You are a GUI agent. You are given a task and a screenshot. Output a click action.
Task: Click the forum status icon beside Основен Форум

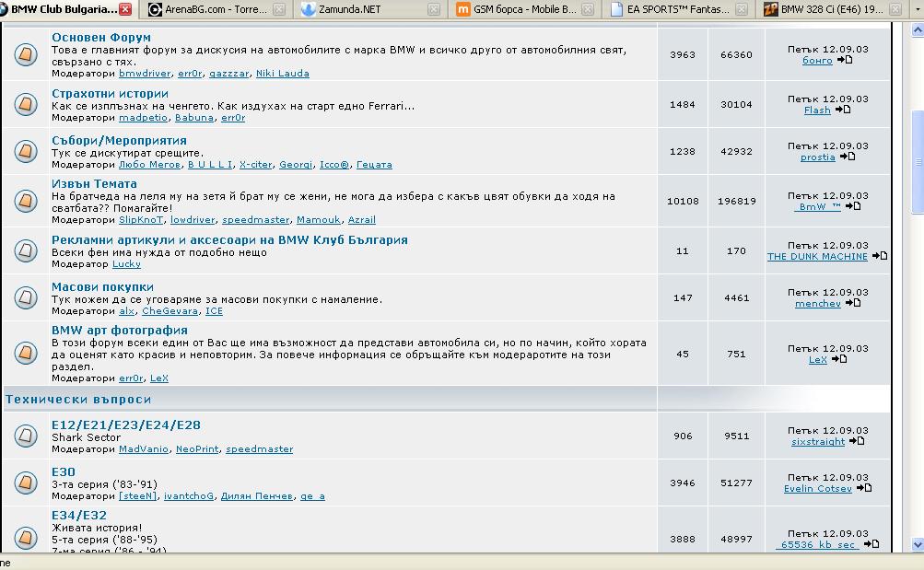coord(26,54)
